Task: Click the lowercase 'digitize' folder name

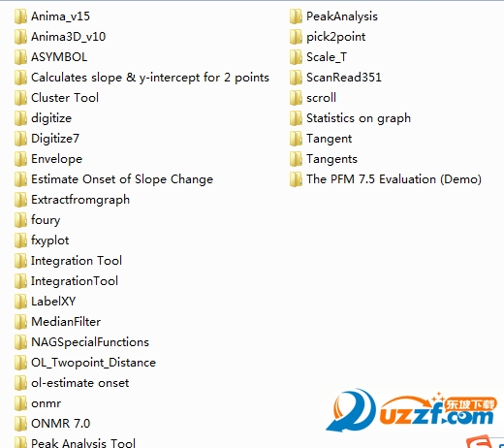Action: (x=51, y=118)
